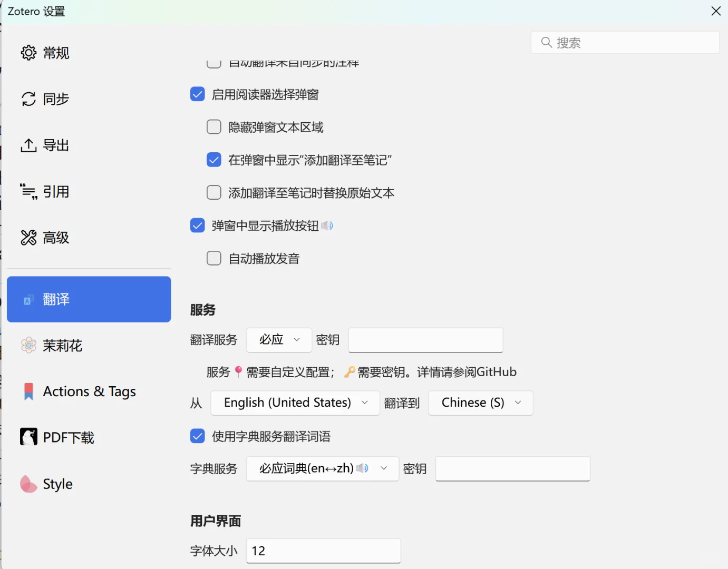This screenshot has height=569, width=728.
Task: Click the red bookmark icon beside Actions & Tags
Action: pos(28,391)
